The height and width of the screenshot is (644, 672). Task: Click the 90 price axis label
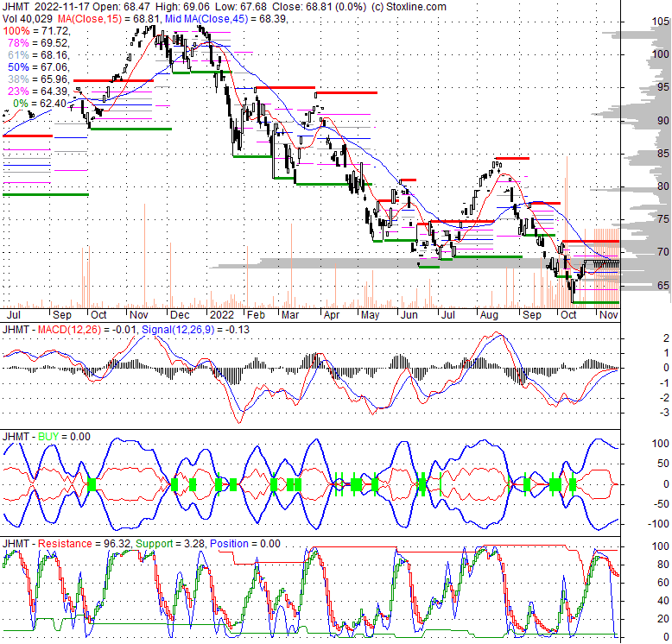click(663, 121)
